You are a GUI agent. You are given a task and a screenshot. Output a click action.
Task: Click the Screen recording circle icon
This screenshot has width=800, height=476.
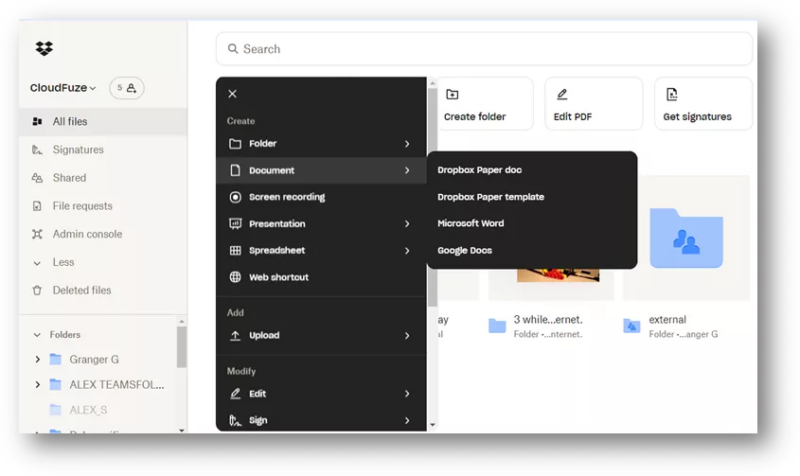[235, 197]
